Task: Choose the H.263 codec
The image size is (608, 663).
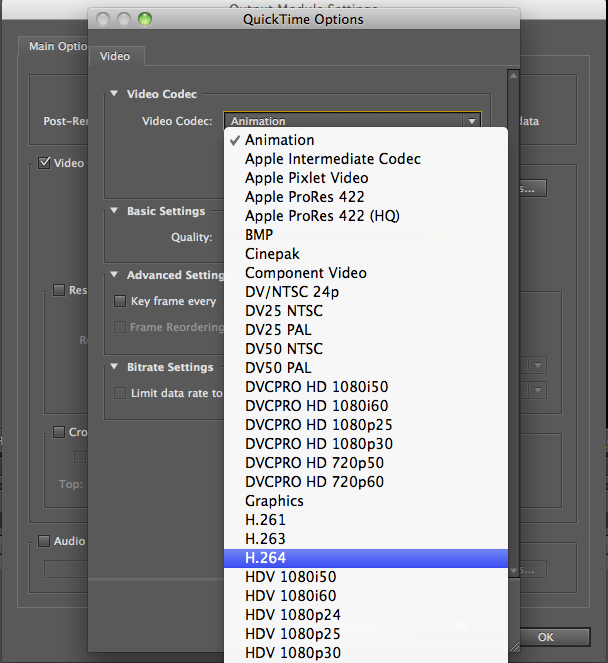Action: (366, 539)
